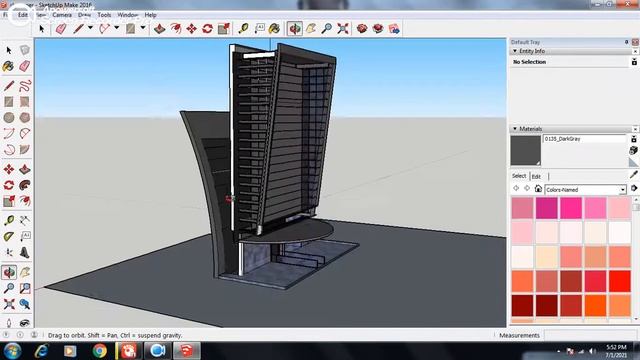The width and height of the screenshot is (640, 360).
Task: Click Make Component icon in left toolbar
Action: 25,50
